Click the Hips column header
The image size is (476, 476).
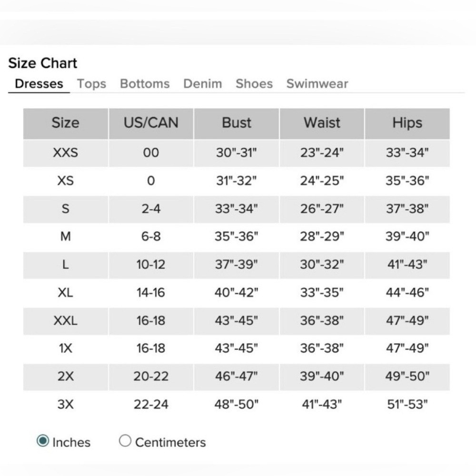[407, 124]
